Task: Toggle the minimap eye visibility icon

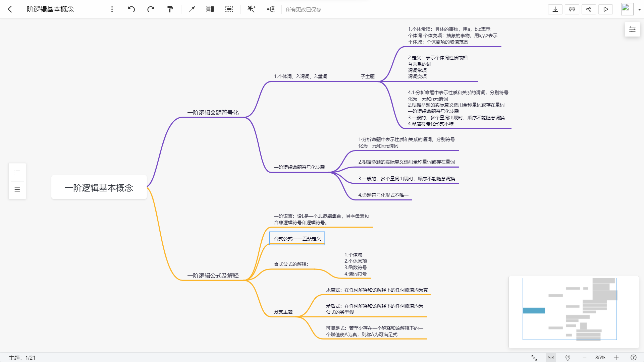Action: pyautogui.click(x=551, y=358)
